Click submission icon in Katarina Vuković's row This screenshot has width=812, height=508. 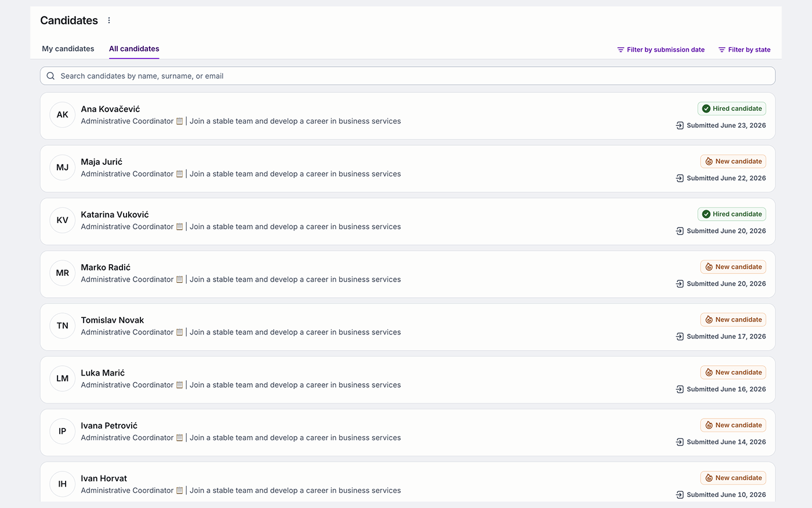pyautogui.click(x=680, y=231)
